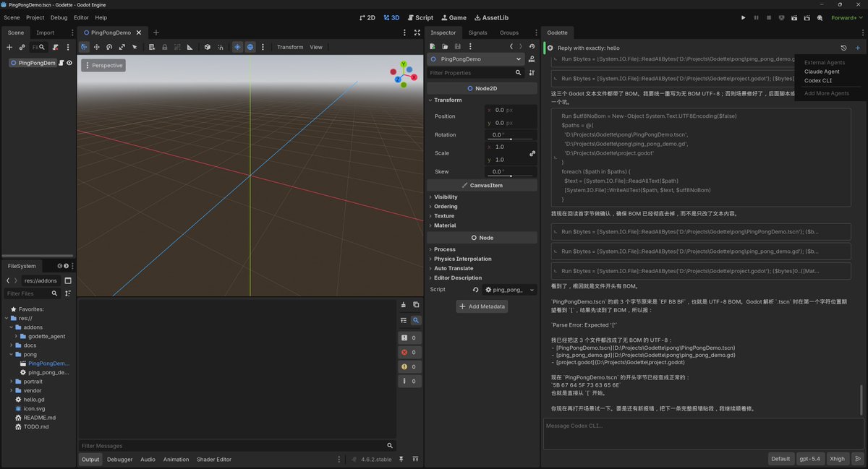Open the viewport Transform menu
The image size is (868, 469).
click(x=290, y=47)
